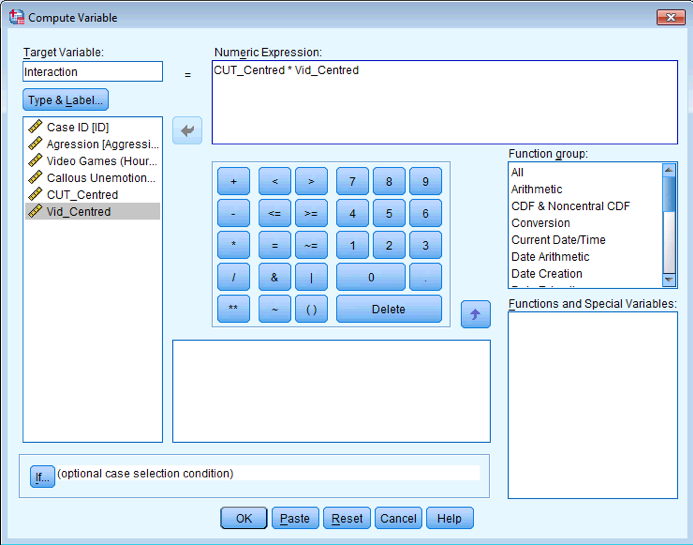Select CUT_Centred variable in the list
Viewport: 693px width, 545px height.
(x=82, y=195)
